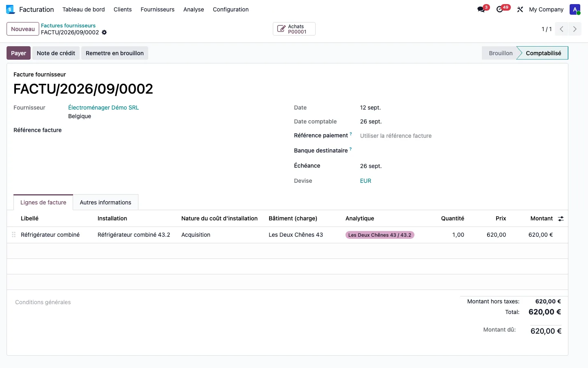The image size is (588, 368).
Task: Open the user avatar menu
Action: [575, 9]
